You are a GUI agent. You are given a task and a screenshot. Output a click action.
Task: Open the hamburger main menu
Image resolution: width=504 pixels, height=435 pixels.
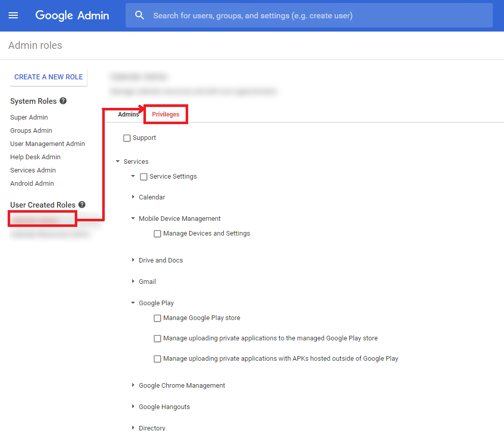[13, 15]
